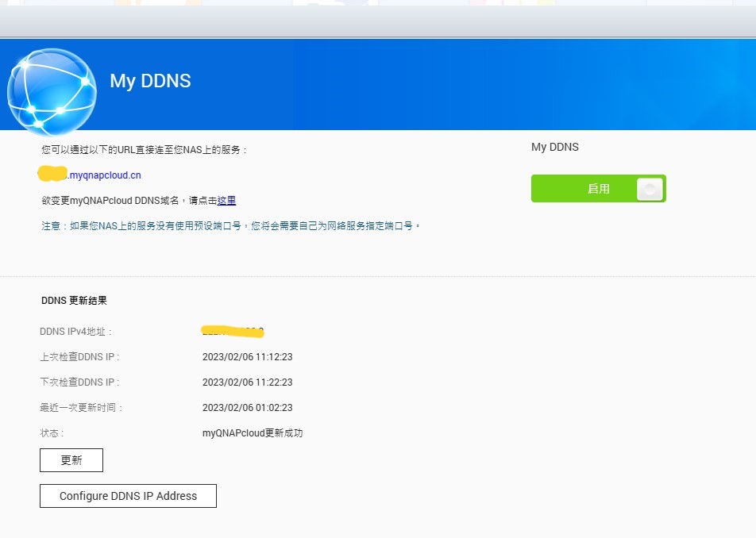Screen dimensions: 756x538
Task: Click status text myQNAPcloud更新成功
Action: tap(253, 433)
